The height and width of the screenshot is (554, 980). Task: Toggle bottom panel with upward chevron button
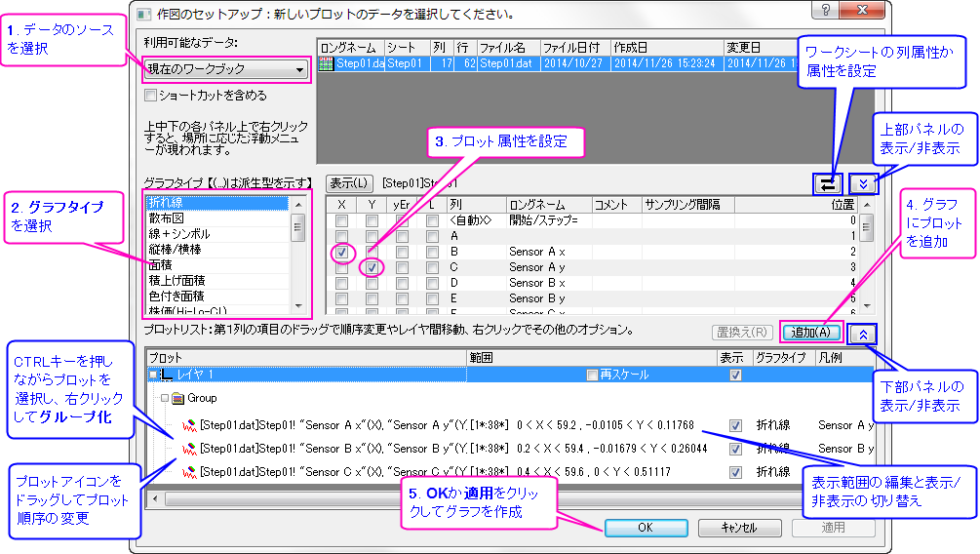(863, 334)
